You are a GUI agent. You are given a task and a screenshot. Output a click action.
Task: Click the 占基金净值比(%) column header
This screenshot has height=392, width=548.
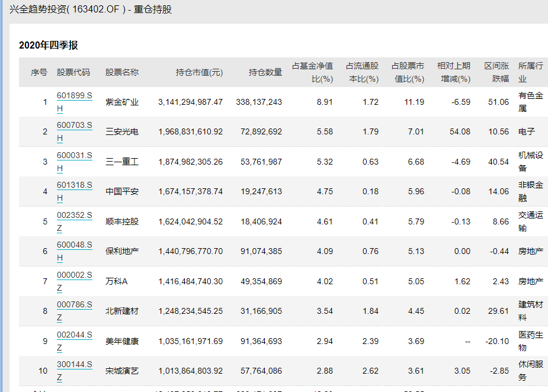point(312,72)
